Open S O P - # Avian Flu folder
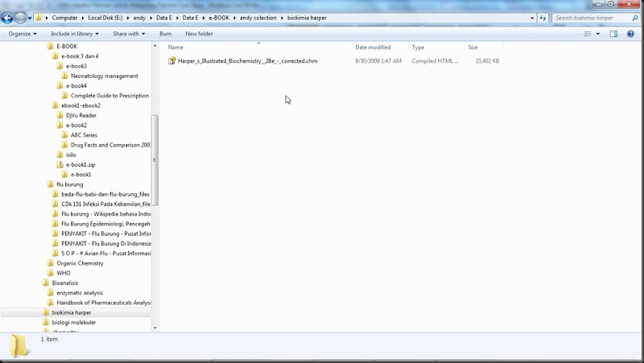The height and width of the screenshot is (363, 644). tap(106, 254)
